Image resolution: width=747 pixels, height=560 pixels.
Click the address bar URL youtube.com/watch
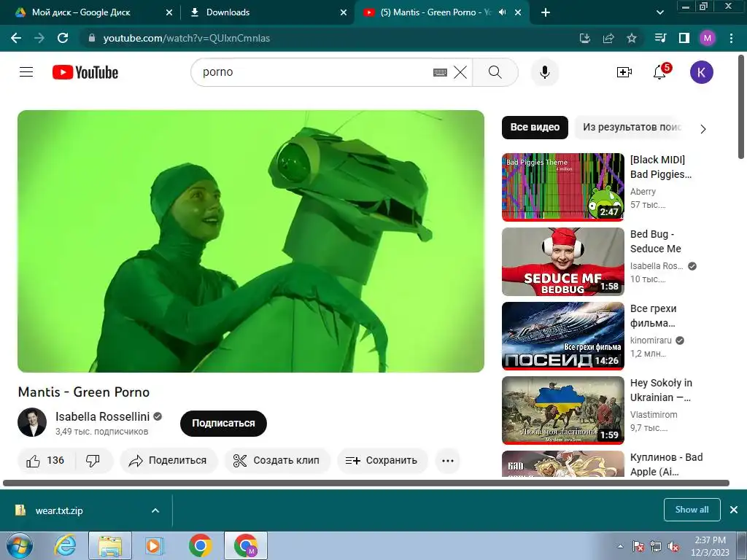[x=187, y=38]
